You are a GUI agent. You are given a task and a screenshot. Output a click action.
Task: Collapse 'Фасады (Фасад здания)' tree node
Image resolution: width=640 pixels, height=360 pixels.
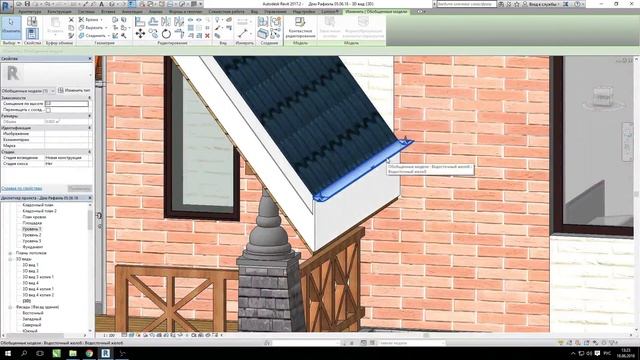[10, 307]
